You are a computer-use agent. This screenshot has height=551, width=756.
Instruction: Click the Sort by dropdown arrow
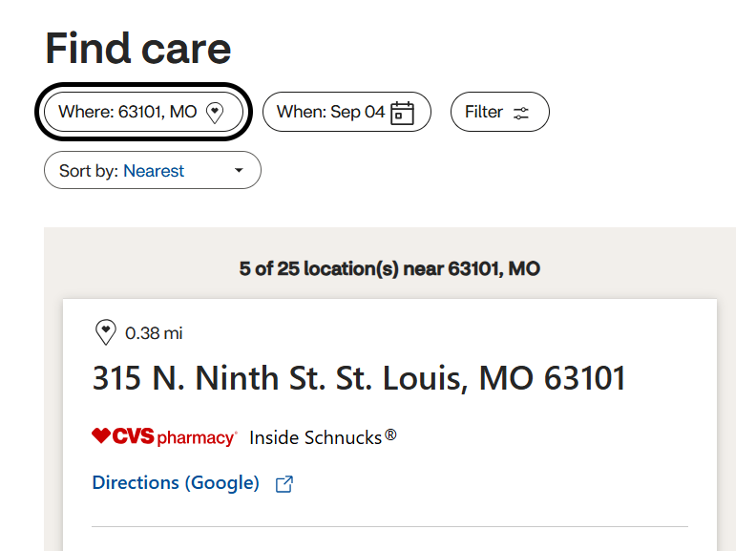(x=239, y=170)
